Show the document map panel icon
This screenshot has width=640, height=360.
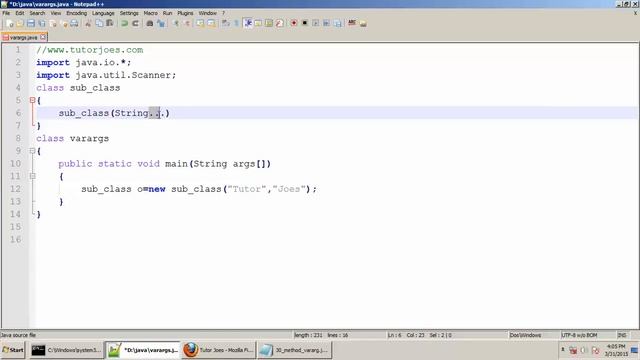269,23
